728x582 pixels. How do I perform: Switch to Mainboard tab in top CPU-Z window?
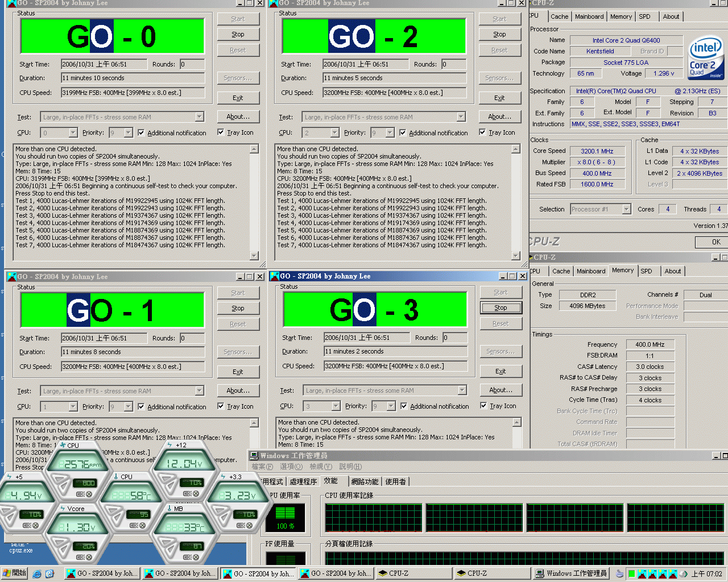point(589,16)
